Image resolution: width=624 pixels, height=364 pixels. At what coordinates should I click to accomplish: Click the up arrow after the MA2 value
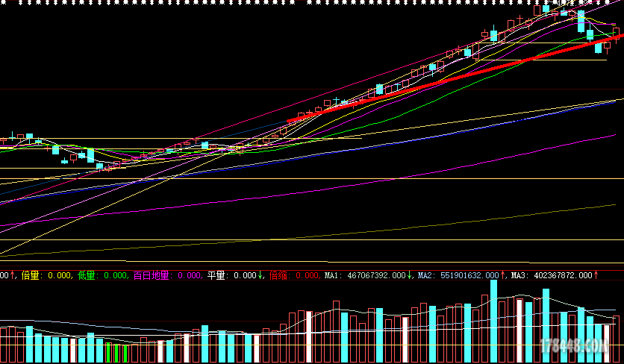click(x=503, y=276)
